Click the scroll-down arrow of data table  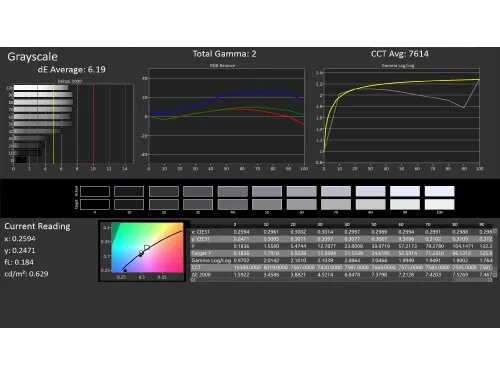(495, 276)
